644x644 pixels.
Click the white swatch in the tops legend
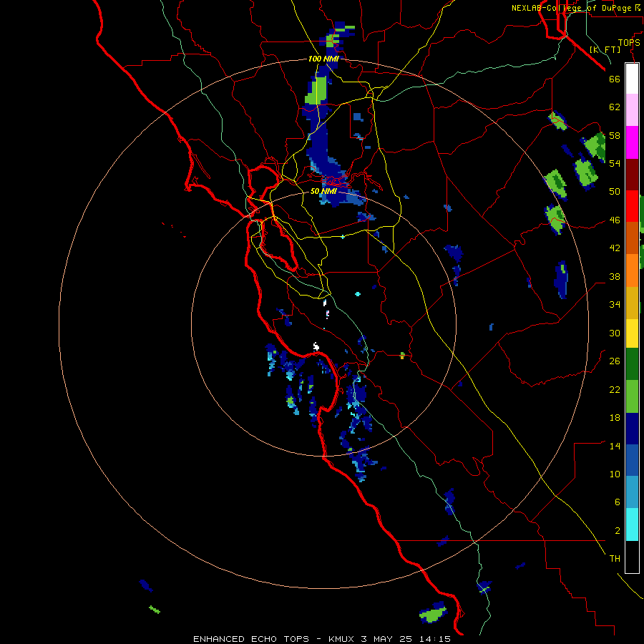coord(632,79)
